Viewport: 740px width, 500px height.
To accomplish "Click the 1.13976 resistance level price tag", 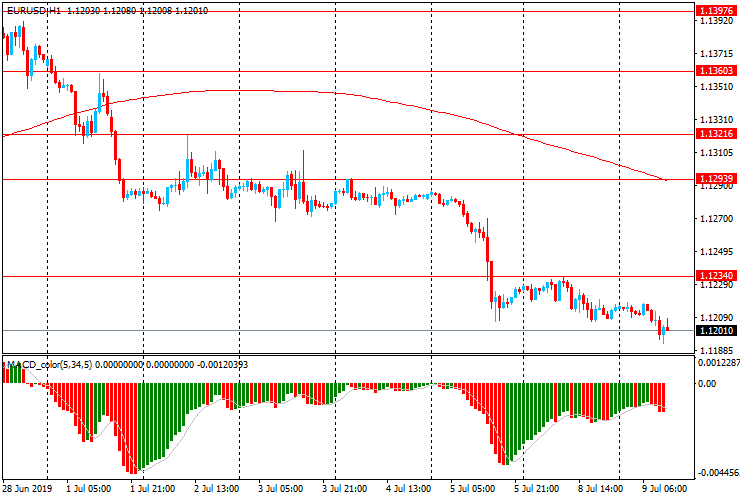I will 716,11.
